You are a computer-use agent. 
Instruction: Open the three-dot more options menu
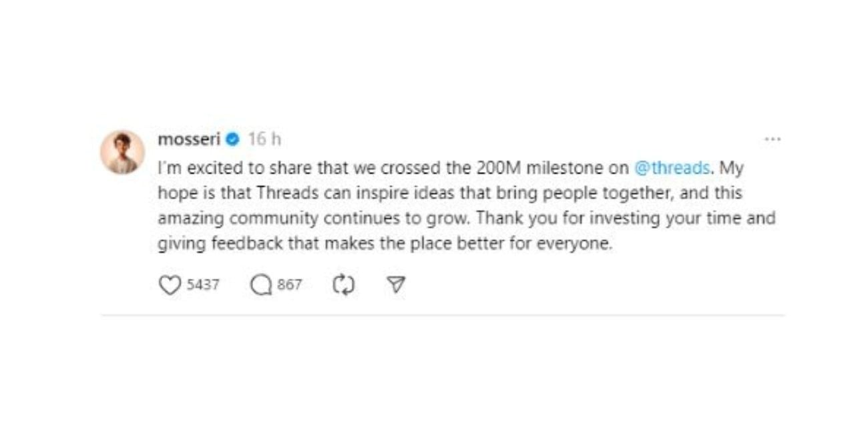(773, 139)
